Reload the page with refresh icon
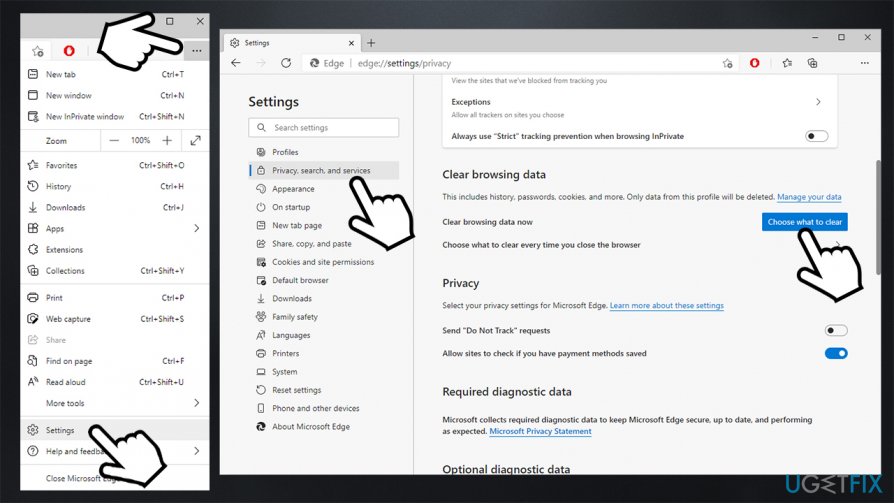This screenshot has width=894, height=504. point(286,63)
